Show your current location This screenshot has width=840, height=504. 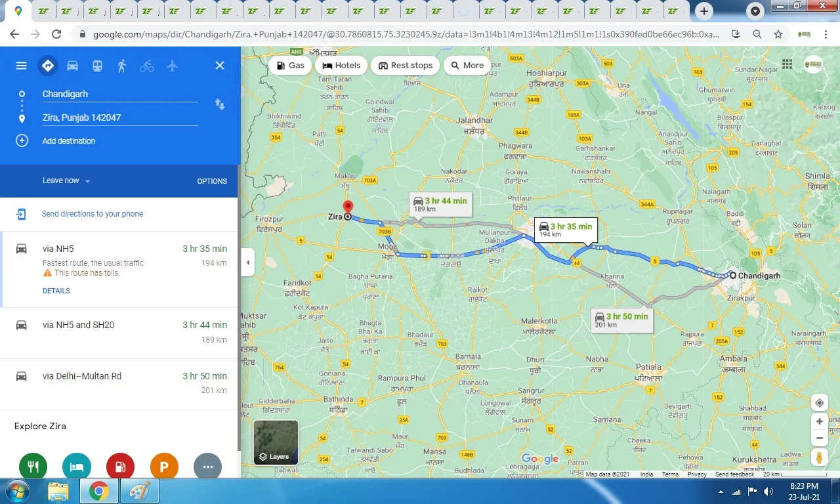coord(819,402)
